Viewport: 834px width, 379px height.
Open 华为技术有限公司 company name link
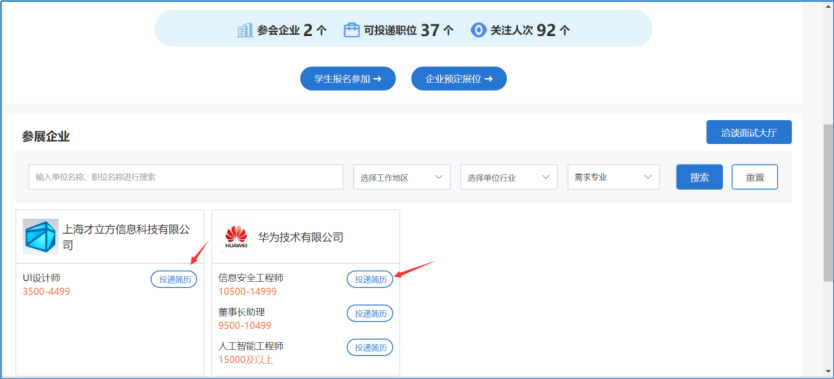coord(301,237)
